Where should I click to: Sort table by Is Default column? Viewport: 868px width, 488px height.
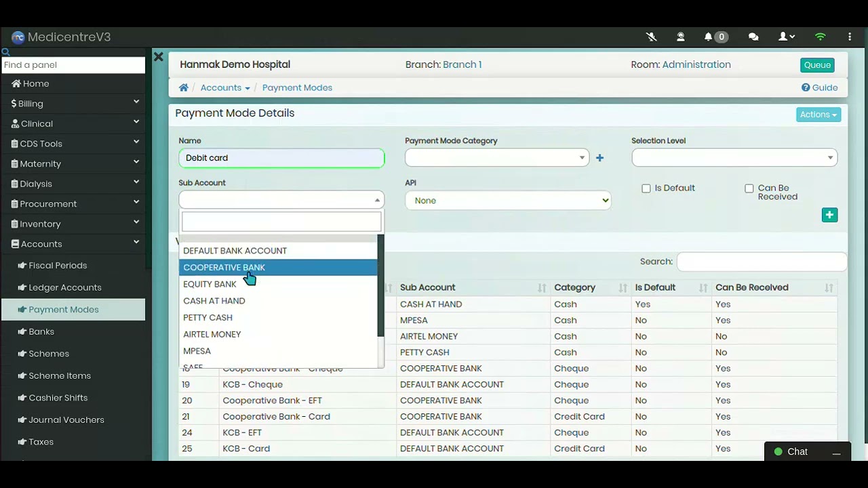point(671,287)
